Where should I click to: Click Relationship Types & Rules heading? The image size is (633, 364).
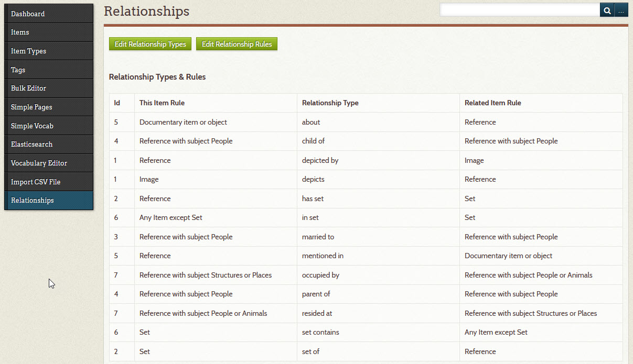[x=157, y=77]
